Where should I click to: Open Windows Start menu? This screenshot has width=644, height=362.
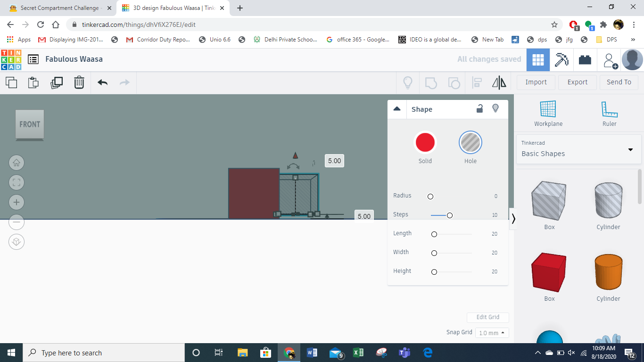11,353
